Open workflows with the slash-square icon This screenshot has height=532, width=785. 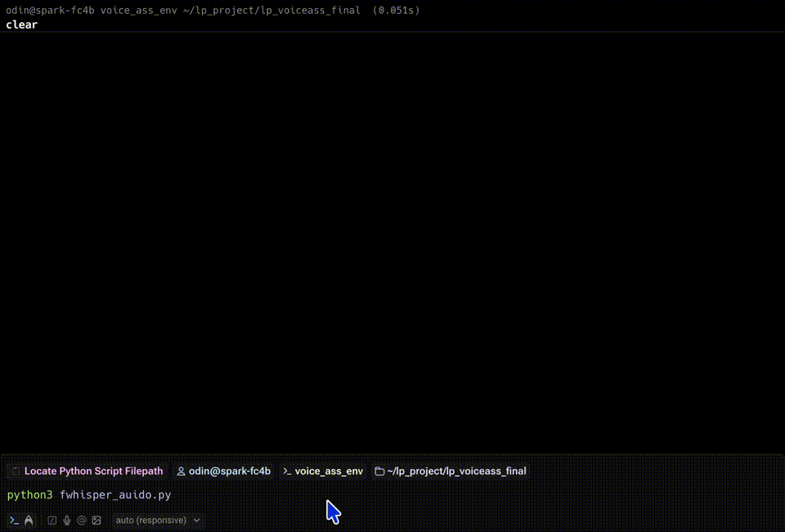tap(52, 520)
